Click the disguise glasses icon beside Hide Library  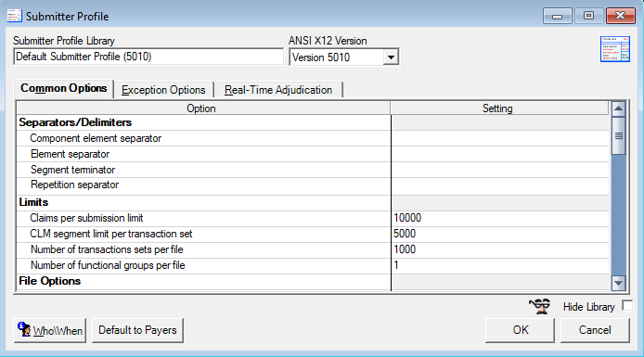click(x=540, y=306)
